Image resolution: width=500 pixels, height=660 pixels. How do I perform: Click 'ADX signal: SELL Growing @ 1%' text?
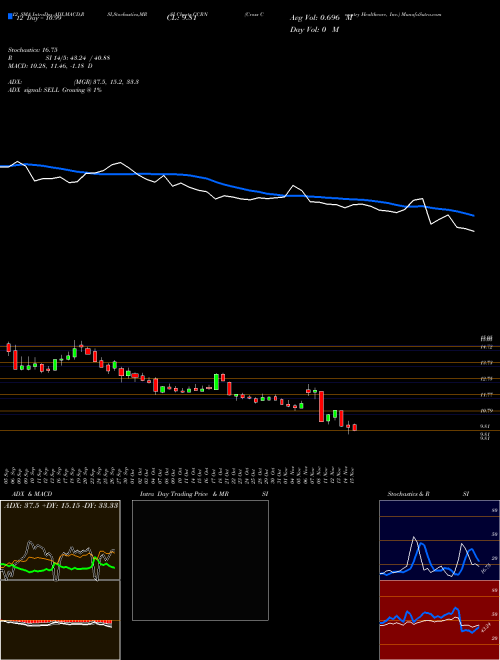(x=55, y=90)
